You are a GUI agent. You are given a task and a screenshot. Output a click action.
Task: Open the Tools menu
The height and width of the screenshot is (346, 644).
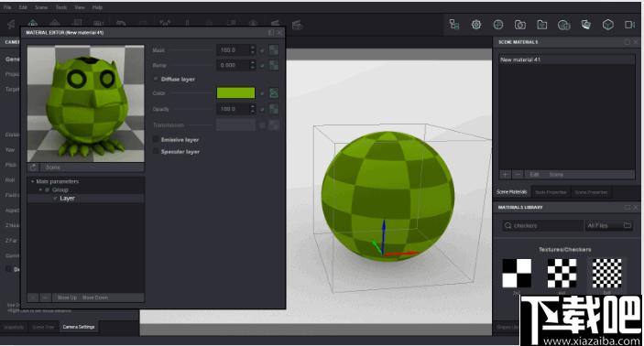point(61,7)
